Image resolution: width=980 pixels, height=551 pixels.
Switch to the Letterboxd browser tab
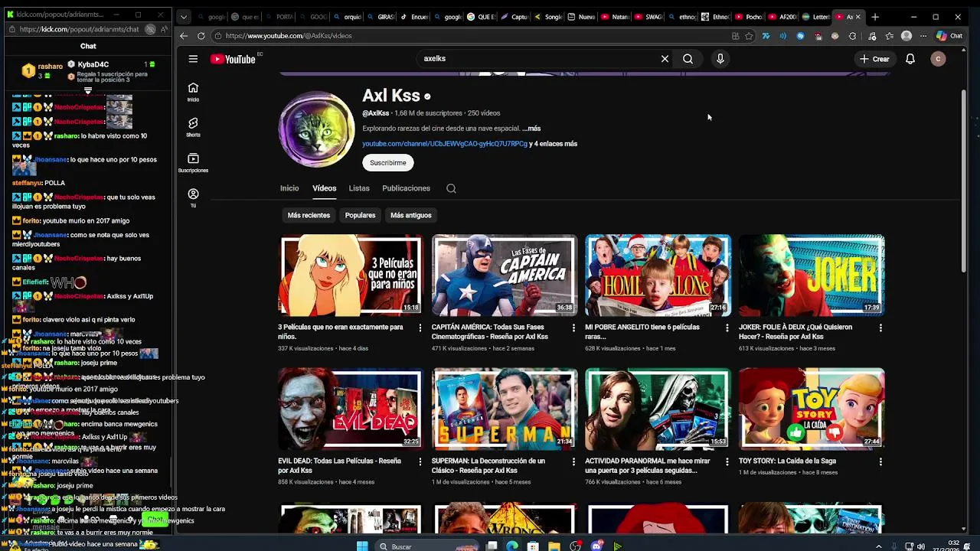[815, 17]
